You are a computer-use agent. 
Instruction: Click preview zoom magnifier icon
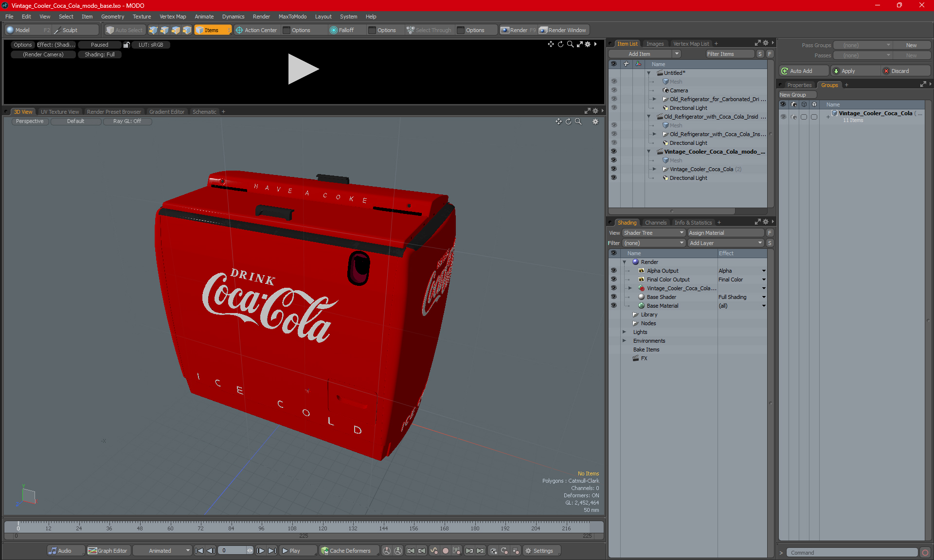(x=570, y=44)
